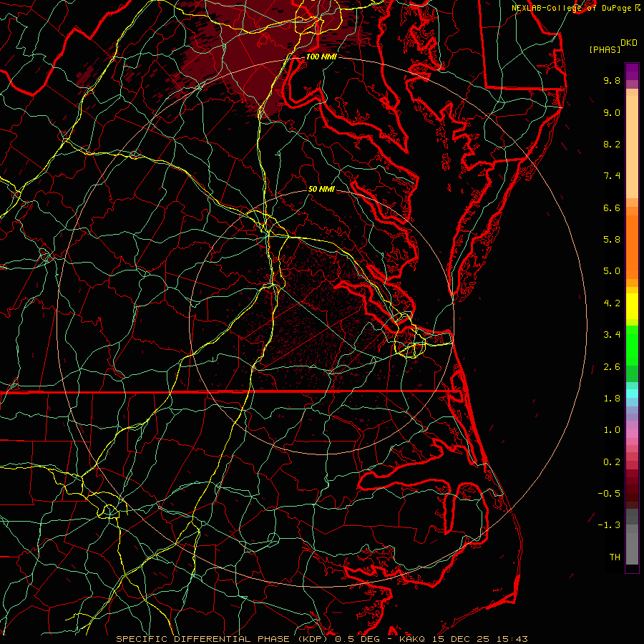Screen dimensions: 644x644
Task: Click the cyan segment of the color bar
Action: (632, 394)
